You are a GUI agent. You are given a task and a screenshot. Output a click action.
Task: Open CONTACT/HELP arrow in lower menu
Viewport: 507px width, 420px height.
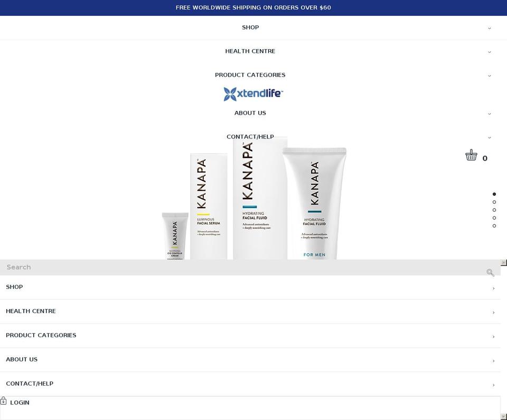493,385
